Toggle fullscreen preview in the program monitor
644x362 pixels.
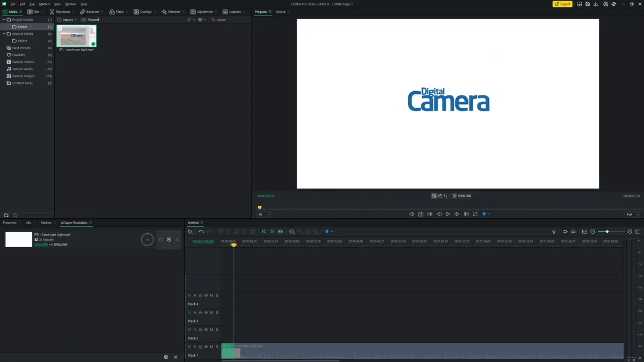click(x=475, y=214)
